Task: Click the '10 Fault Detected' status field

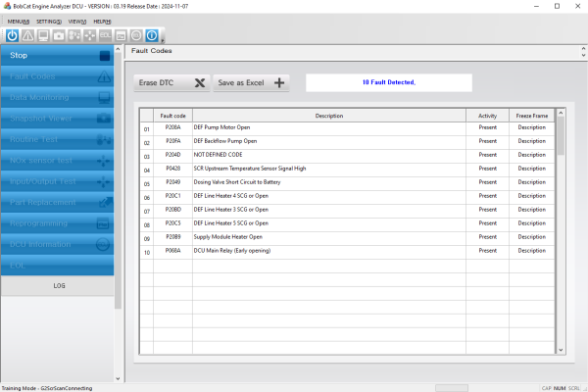Action: coord(389,82)
